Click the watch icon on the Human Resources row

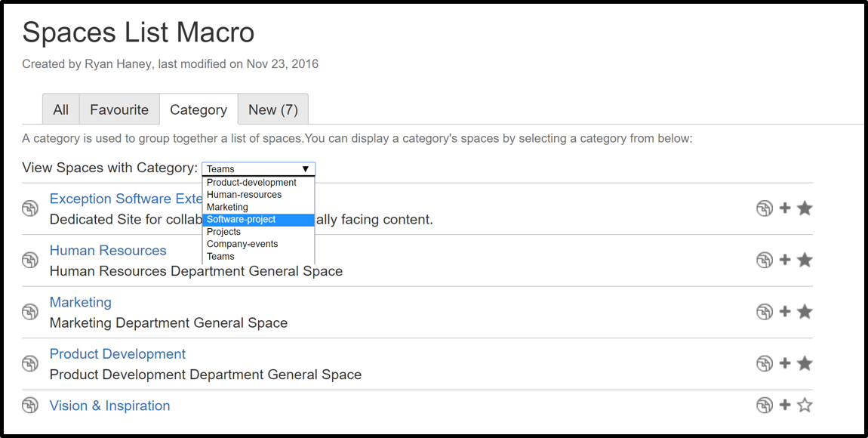click(765, 260)
